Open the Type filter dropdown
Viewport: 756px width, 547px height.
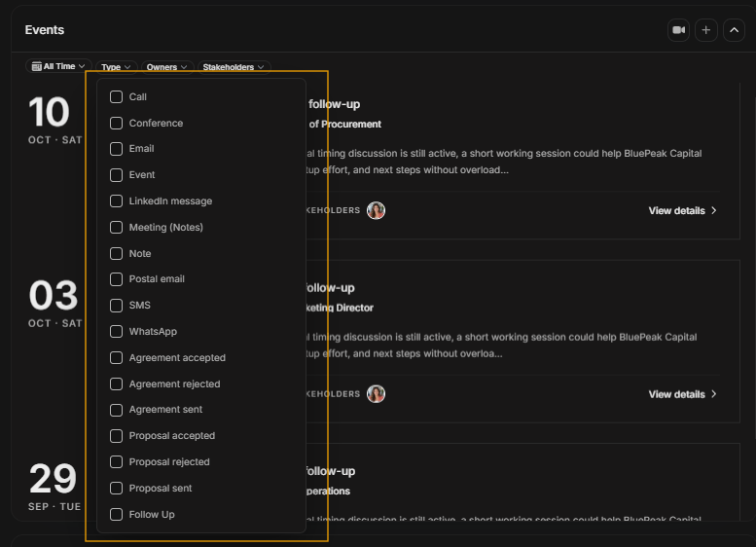point(116,67)
